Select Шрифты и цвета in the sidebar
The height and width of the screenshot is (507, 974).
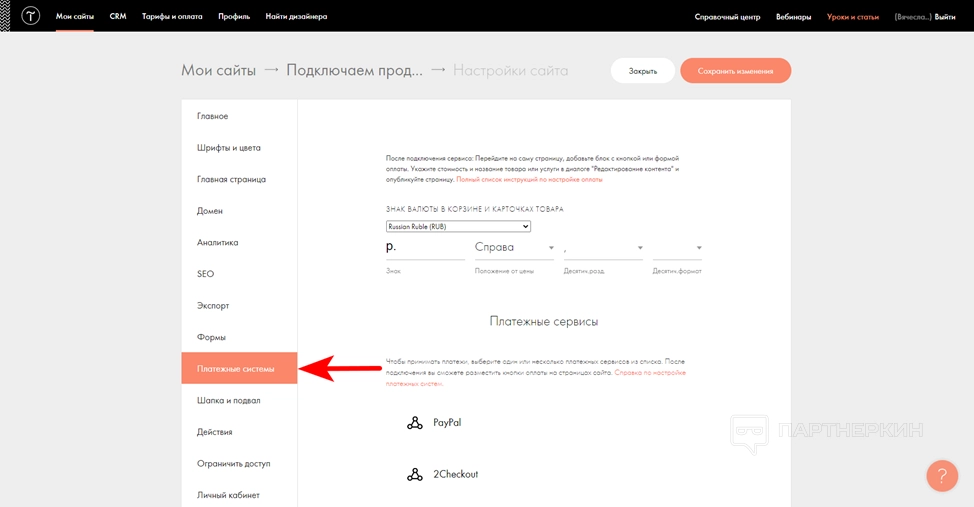tap(229, 148)
